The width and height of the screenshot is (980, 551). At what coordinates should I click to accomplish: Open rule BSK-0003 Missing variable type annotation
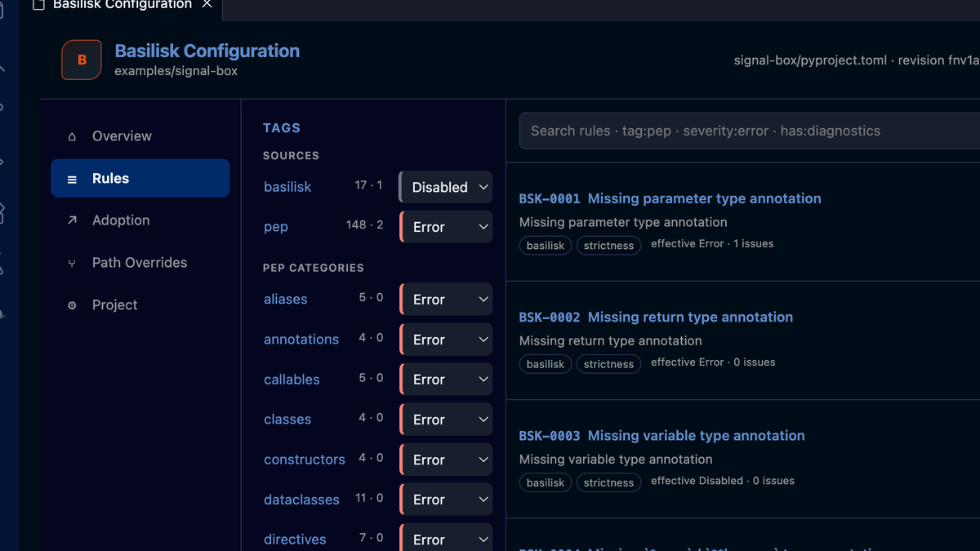pos(662,435)
